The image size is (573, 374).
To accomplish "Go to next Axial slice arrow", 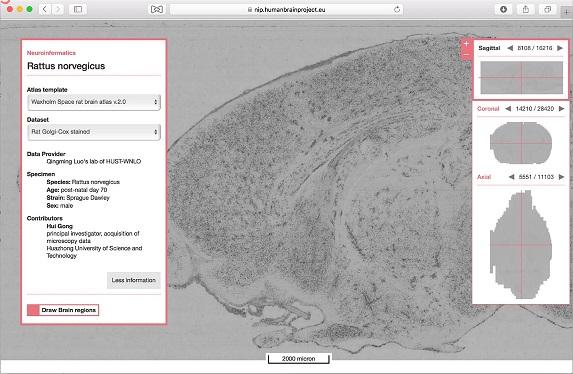I will (562, 177).
